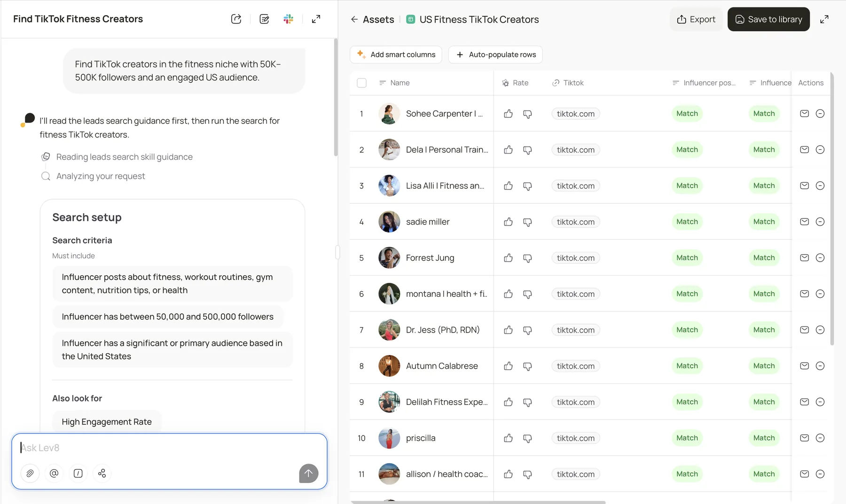Screen dimensions: 846x504
Task: Email icon for Sohee Carpenter row
Action: click(x=804, y=114)
